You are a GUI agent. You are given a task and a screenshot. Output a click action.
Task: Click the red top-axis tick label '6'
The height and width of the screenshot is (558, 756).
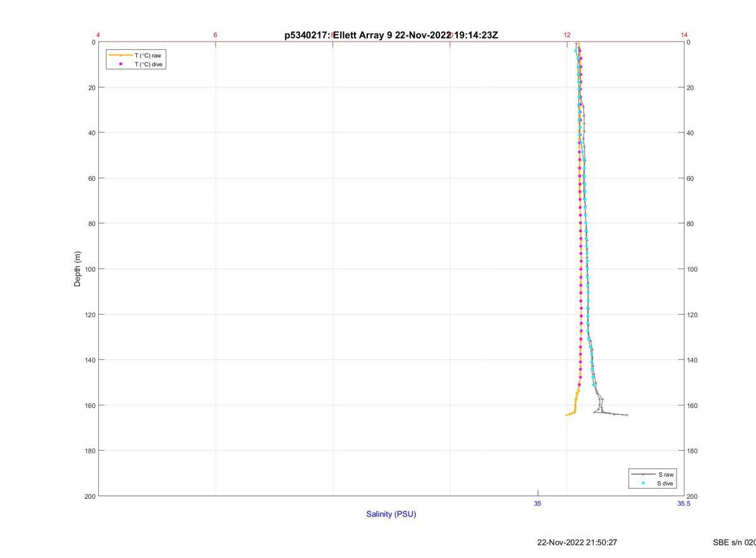tap(215, 35)
